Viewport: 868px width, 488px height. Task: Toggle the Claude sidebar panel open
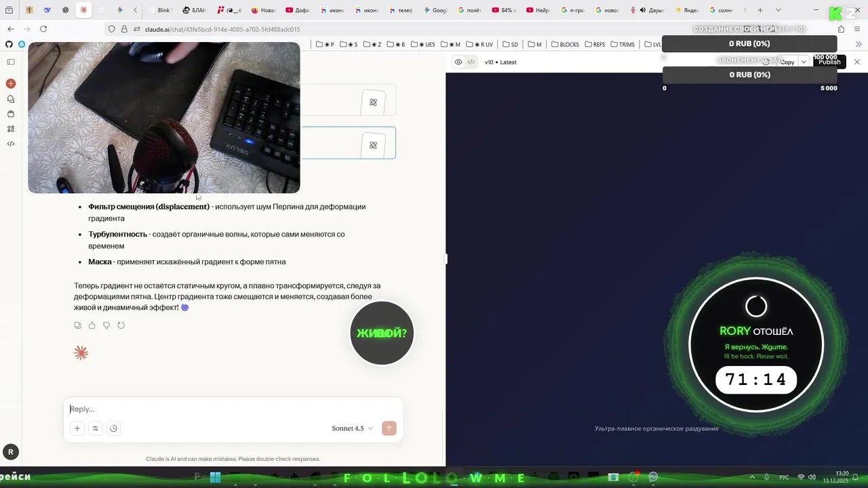pos(11,62)
